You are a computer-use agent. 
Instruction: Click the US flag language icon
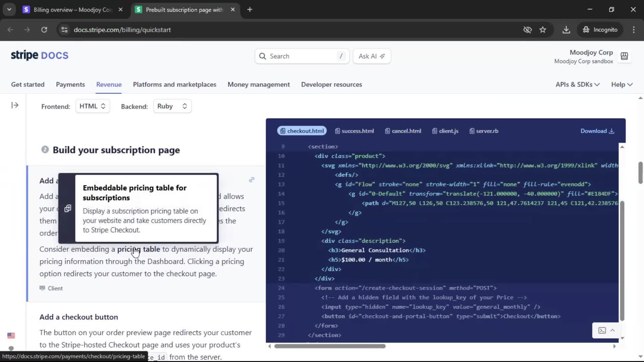point(11,336)
